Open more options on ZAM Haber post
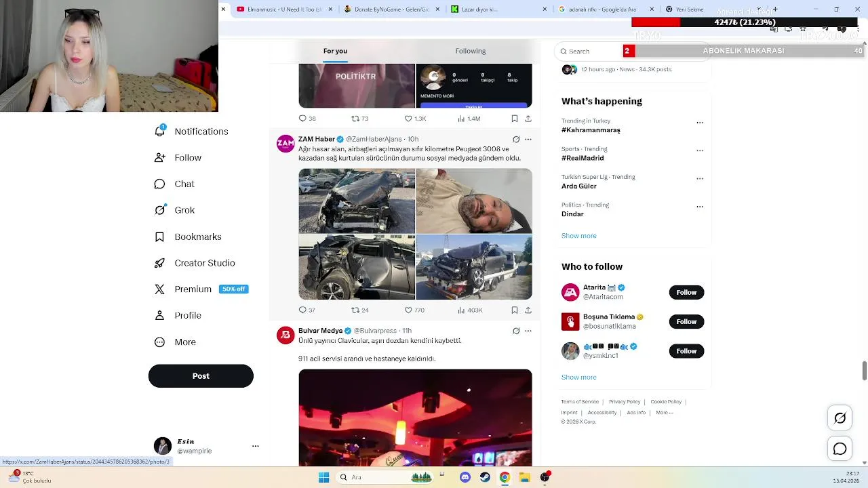The width and height of the screenshot is (868, 488). [528, 139]
